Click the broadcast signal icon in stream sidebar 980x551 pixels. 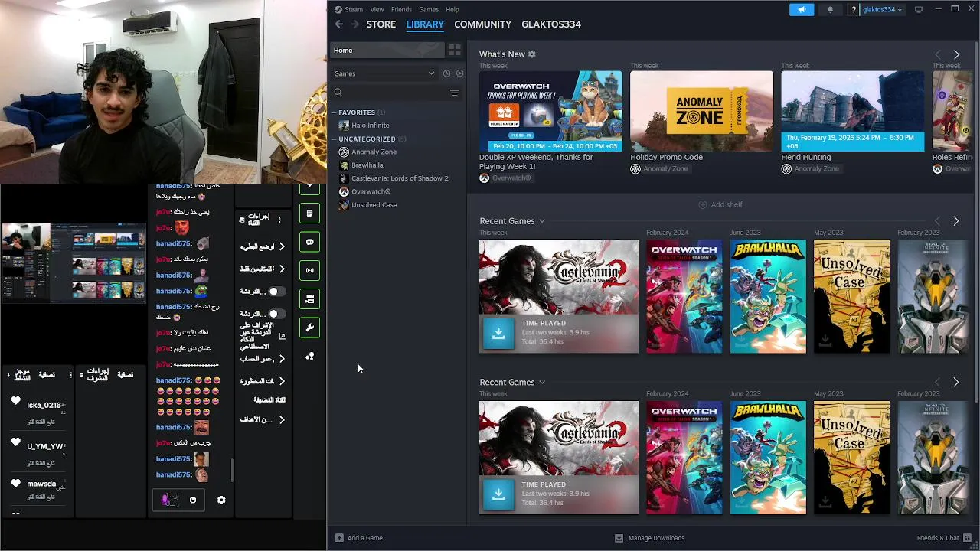309,270
